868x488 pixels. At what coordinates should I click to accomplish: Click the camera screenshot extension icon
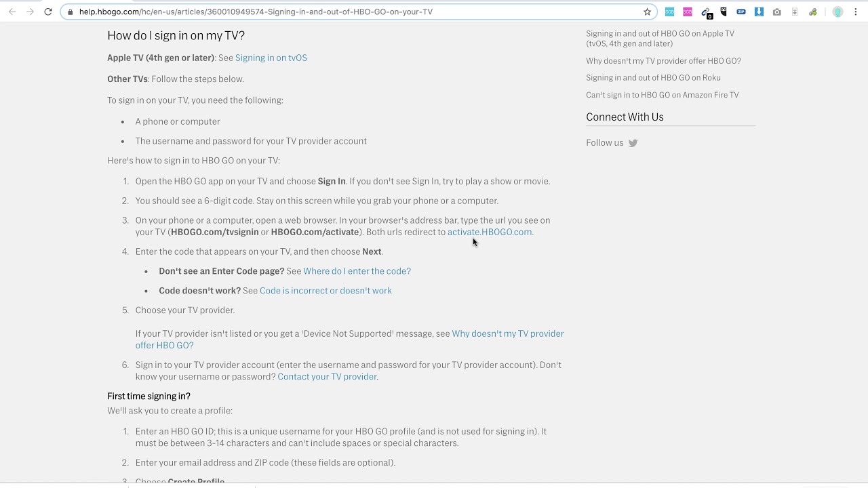point(777,12)
